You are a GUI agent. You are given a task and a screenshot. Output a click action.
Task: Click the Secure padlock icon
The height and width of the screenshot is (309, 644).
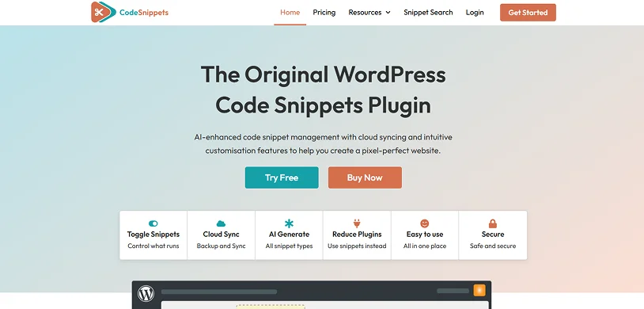(x=492, y=223)
